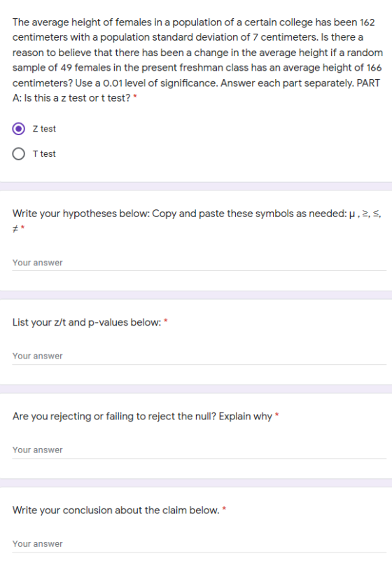This screenshot has width=392, height=563.
Task: Click the red asterisk after "p-values below:"
Action: click(x=166, y=321)
